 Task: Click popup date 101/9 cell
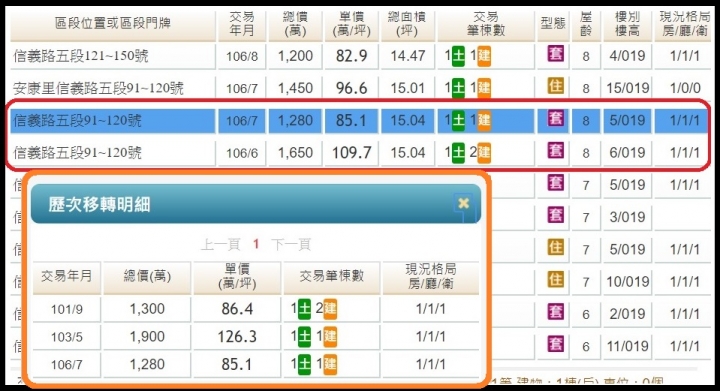coord(67,309)
